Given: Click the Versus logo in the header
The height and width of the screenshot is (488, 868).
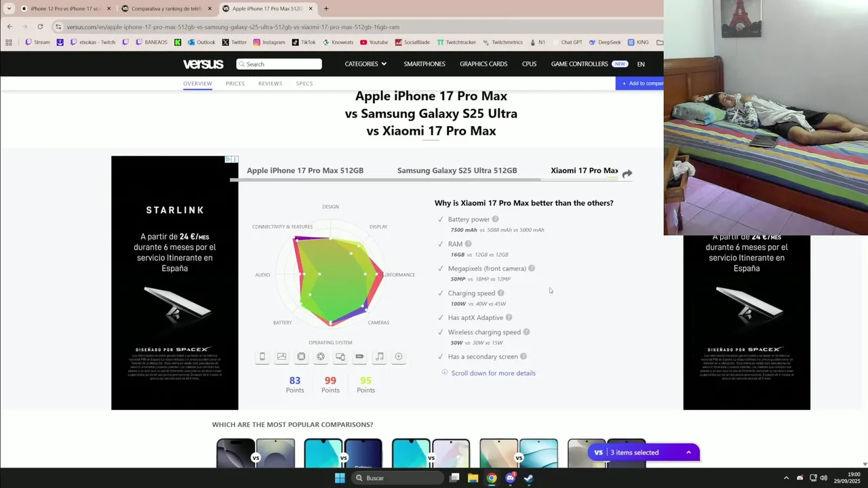Looking at the screenshot, I should tap(203, 64).
